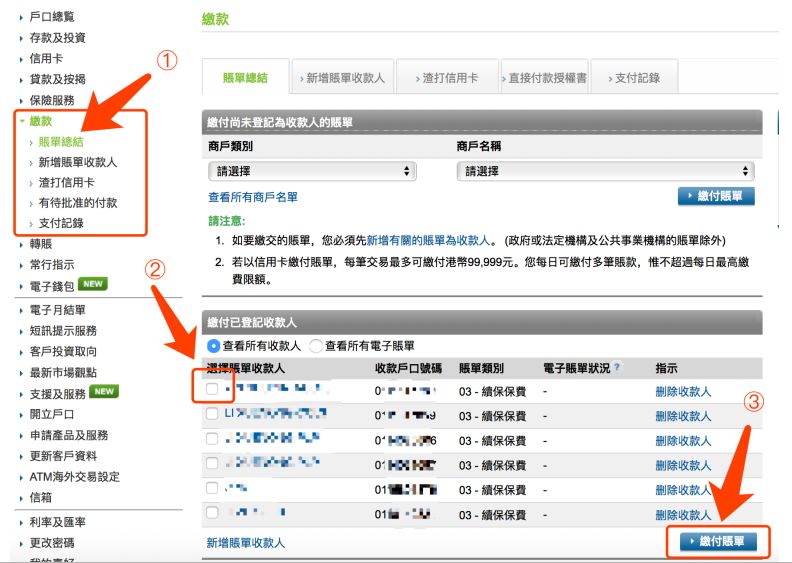This screenshot has width=792, height=563.
Task: Collapse the 繳款 sidebar section
Action: point(40,121)
